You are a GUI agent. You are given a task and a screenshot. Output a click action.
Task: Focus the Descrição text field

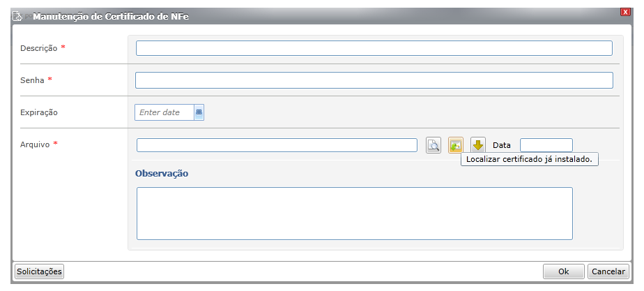[374, 48]
